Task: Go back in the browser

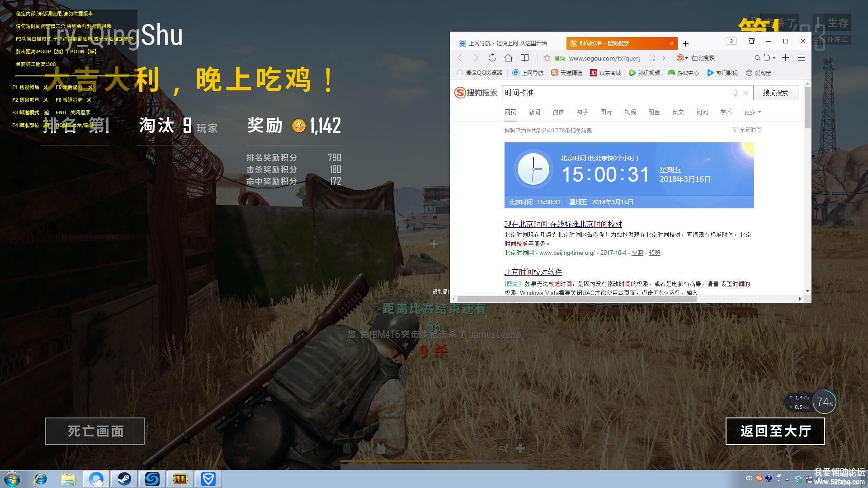Action: (460, 58)
